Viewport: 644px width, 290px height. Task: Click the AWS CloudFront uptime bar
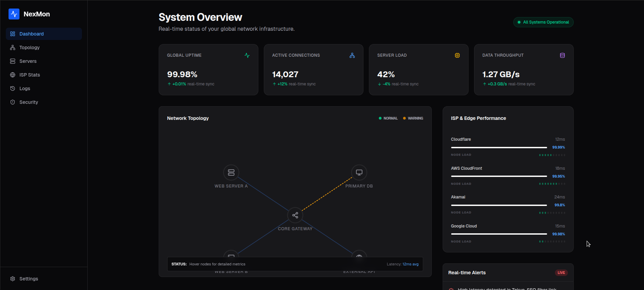click(x=499, y=176)
